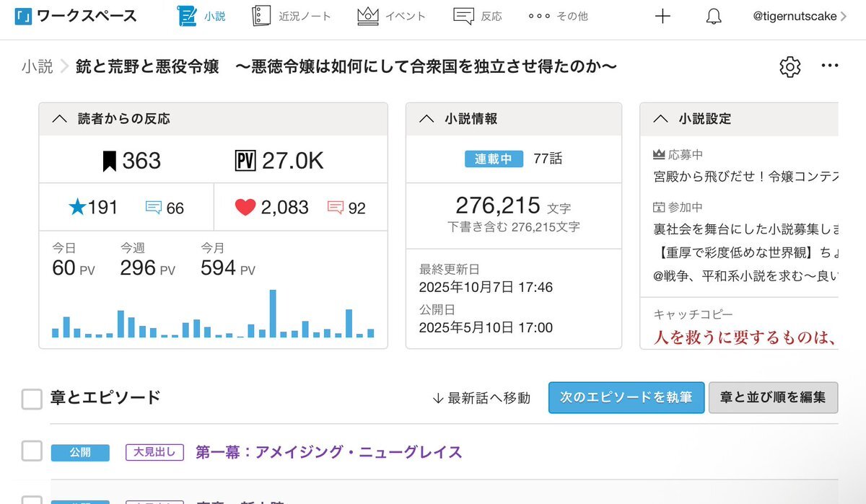Image resolution: width=866 pixels, height=504 pixels.
Task: Open the blue review comments icon showing 66
Action: pos(153,208)
